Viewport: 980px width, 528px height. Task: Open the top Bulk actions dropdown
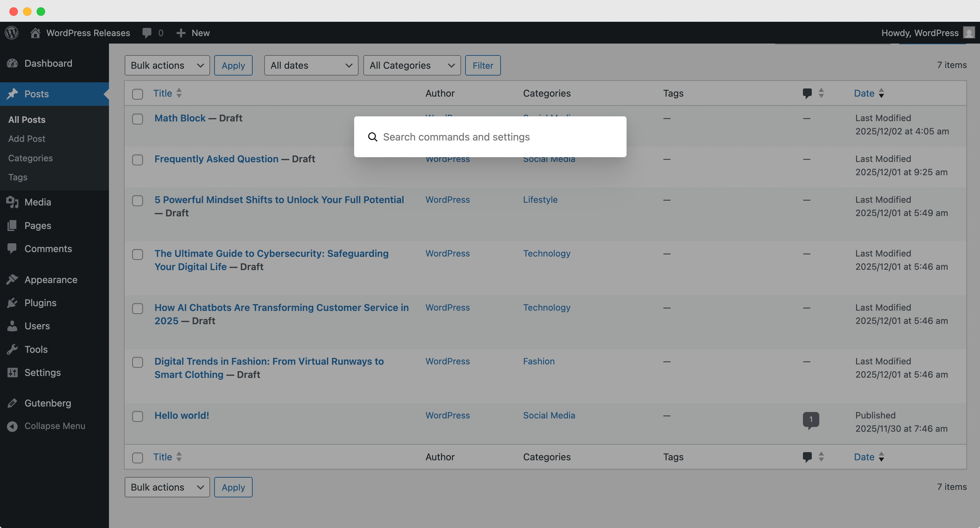[167, 65]
